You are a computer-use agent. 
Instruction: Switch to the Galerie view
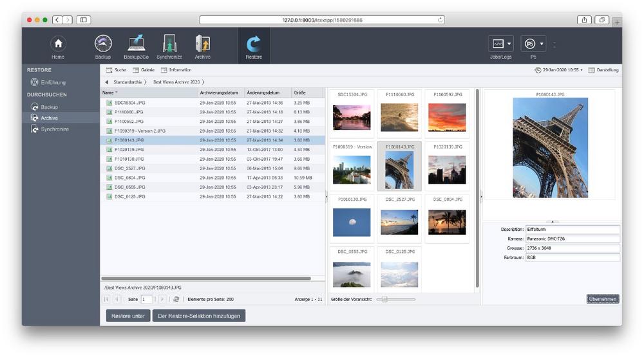coord(144,69)
